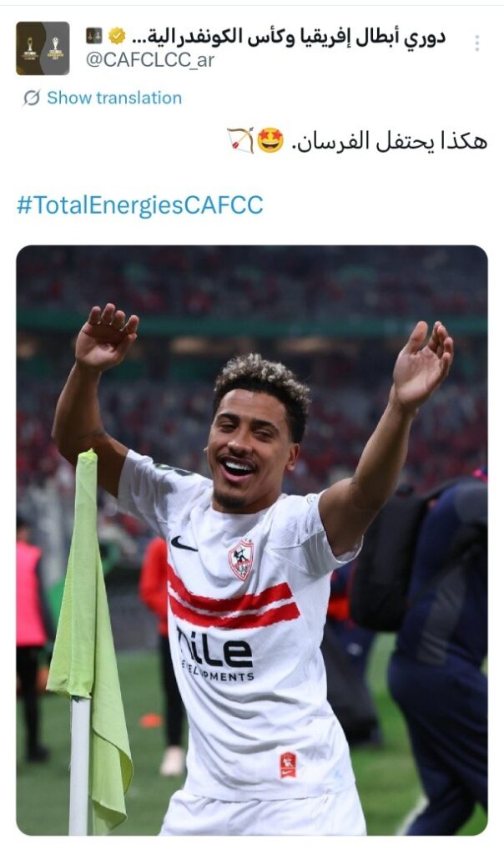The width and height of the screenshot is (504, 855).
Task: Click the gold verified badge
Action: (117, 36)
